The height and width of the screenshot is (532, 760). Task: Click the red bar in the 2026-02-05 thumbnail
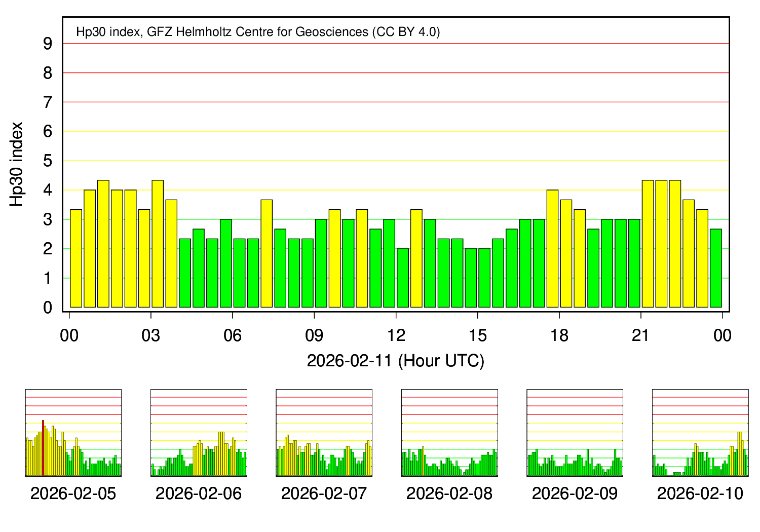[x=43, y=448]
